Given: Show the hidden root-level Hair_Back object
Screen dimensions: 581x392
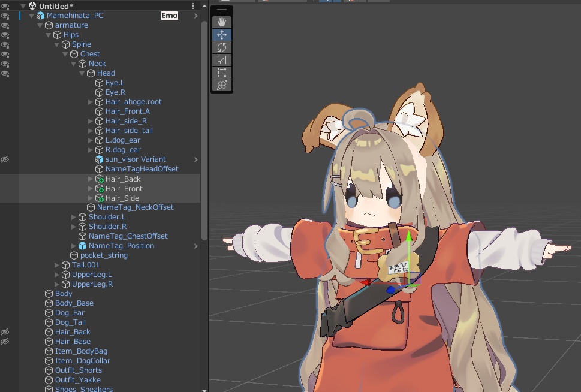Looking at the screenshot, I should [x=5, y=332].
